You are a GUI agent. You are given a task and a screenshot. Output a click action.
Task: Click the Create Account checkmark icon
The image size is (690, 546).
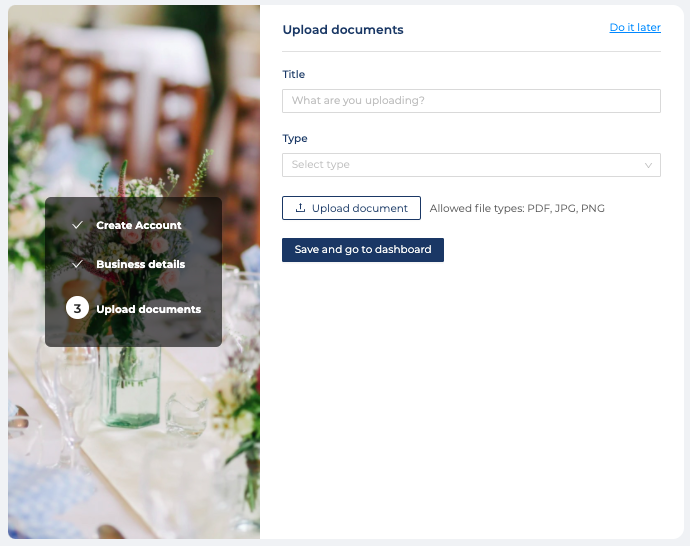pos(77,225)
